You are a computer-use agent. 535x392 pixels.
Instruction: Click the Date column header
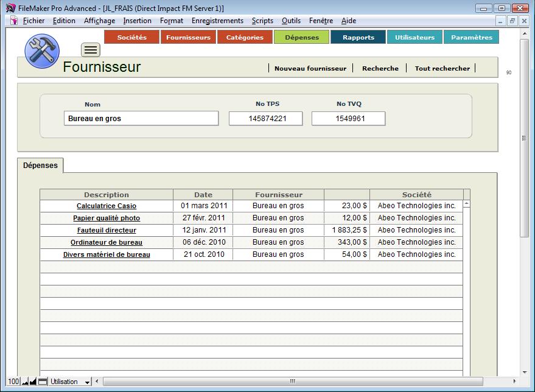203,194
